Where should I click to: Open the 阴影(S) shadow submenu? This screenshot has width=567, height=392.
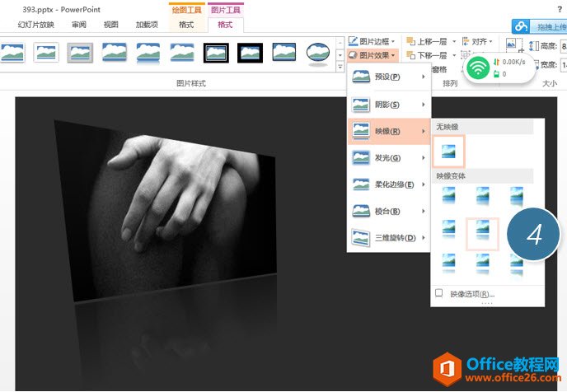388,105
